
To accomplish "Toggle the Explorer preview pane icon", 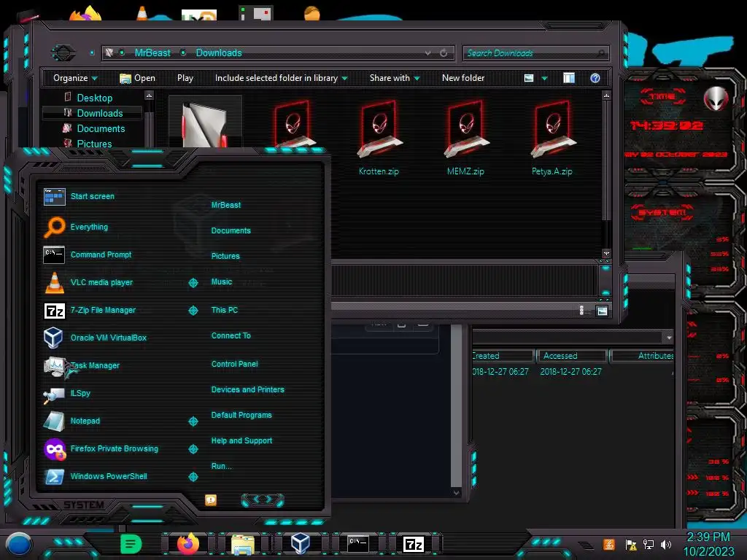I will (x=569, y=78).
